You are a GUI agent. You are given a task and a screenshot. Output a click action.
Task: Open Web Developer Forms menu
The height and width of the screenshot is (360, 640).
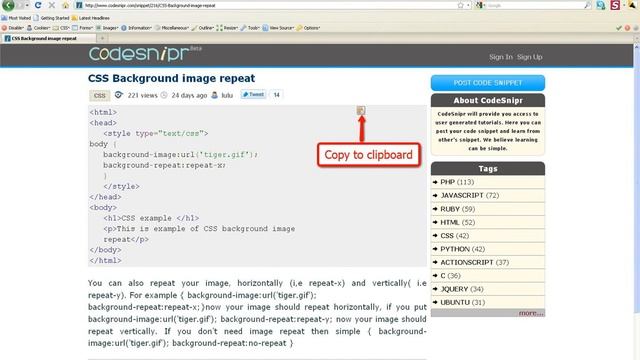pyautogui.click(x=83, y=28)
